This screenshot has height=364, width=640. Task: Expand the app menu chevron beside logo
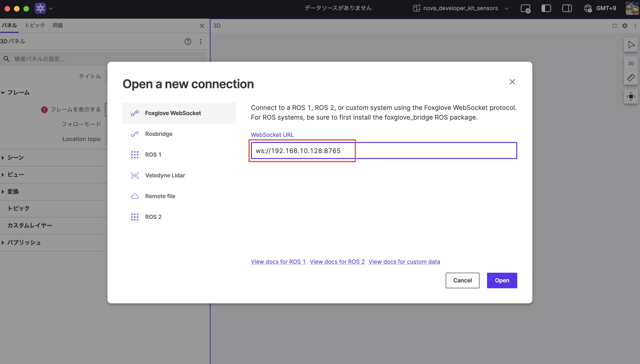point(51,8)
